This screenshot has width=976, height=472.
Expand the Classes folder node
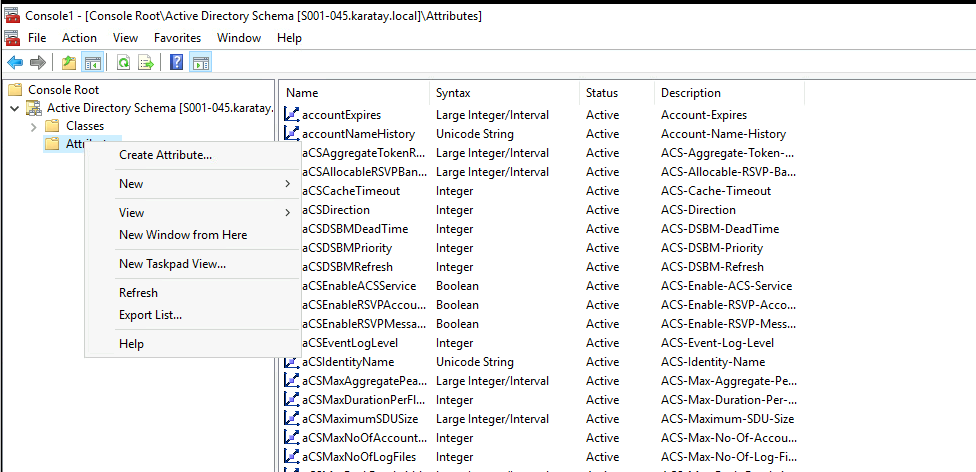pyautogui.click(x=34, y=126)
